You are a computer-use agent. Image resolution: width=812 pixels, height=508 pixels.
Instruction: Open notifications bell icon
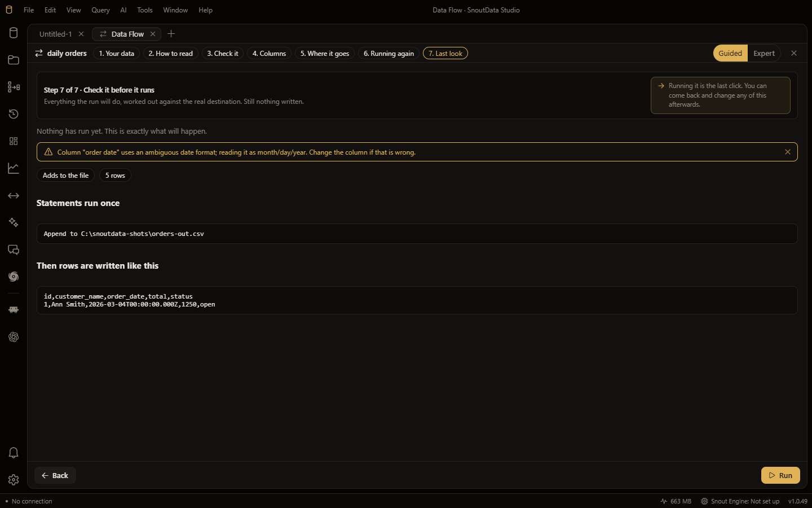14,453
